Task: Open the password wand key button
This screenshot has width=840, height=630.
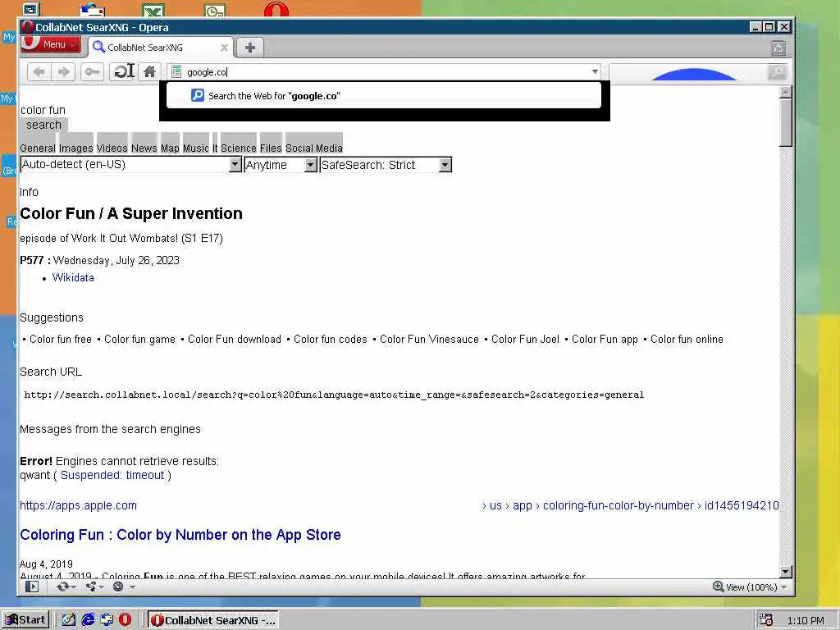Action: pos(92,72)
